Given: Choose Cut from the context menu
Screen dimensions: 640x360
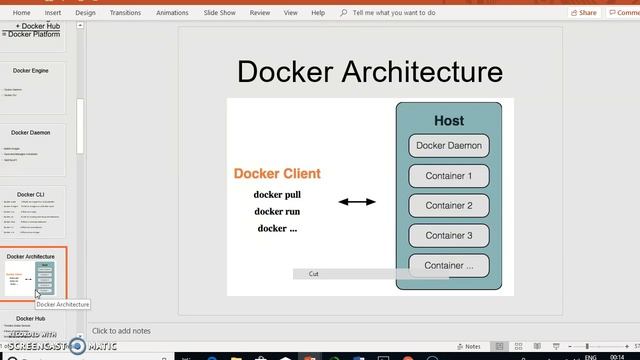Looking at the screenshot, I should [x=313, y=274].
